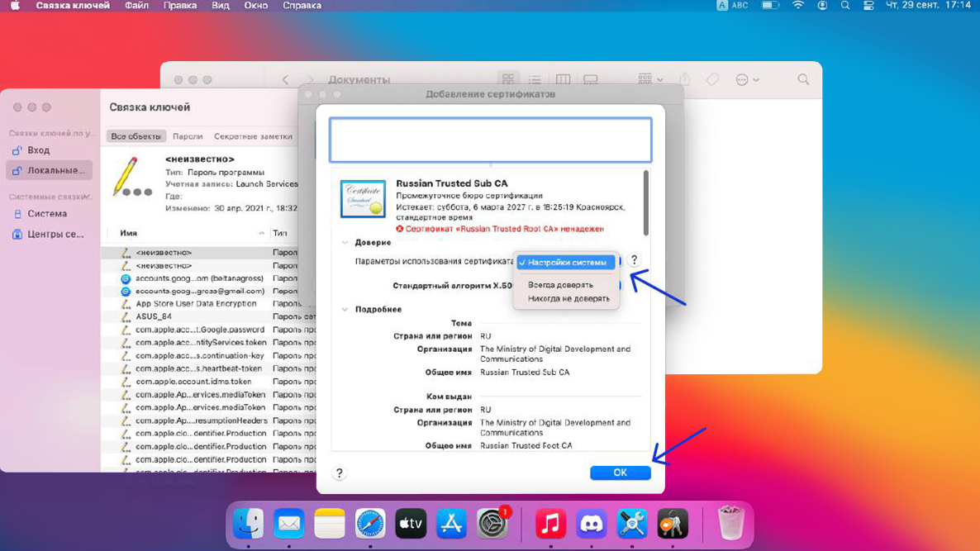Screen dimensions: 980x551
Task: Open Finder from the dock
Action: [248, 524]
